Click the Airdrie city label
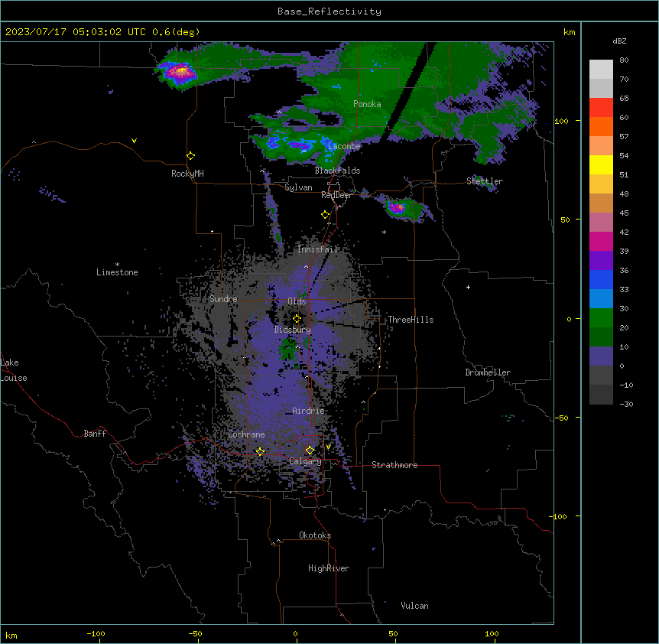The width and height of the screenshot is (659, 644). [x=309, y=411]
